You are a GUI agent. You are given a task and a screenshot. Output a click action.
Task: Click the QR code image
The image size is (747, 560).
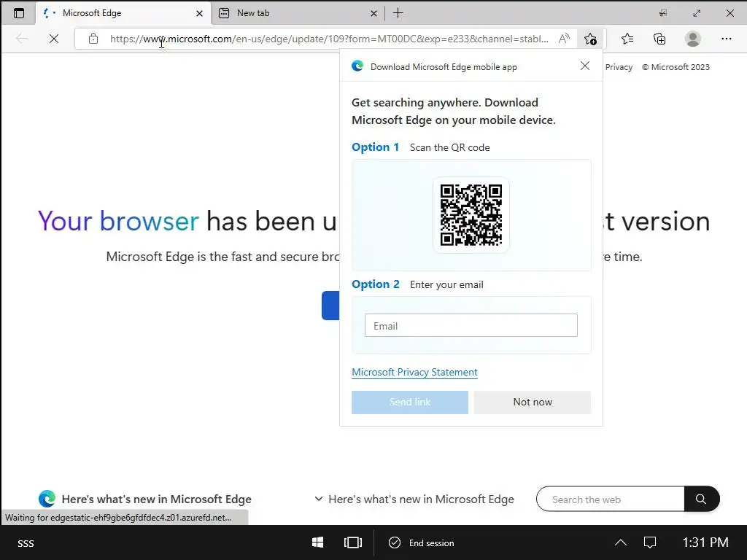[471, 215]
